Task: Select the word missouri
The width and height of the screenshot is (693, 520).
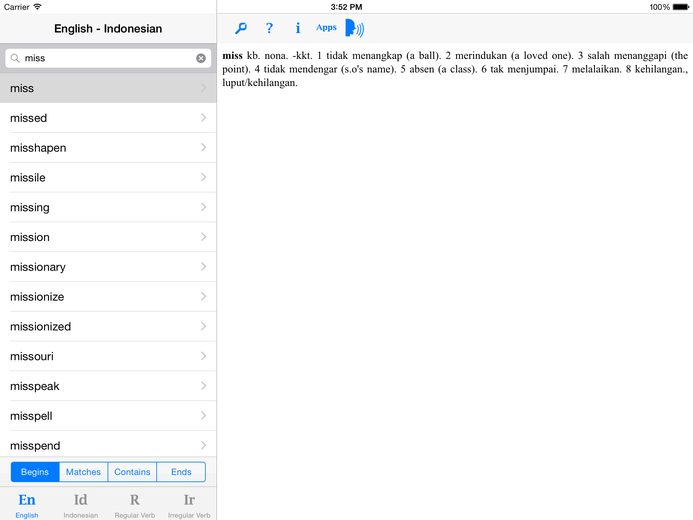Action: [108, 356]
